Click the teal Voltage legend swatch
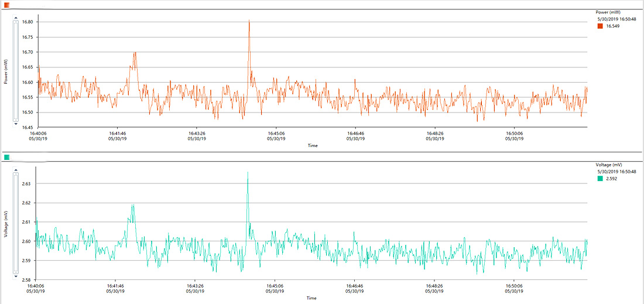 [x=601, y=179]
